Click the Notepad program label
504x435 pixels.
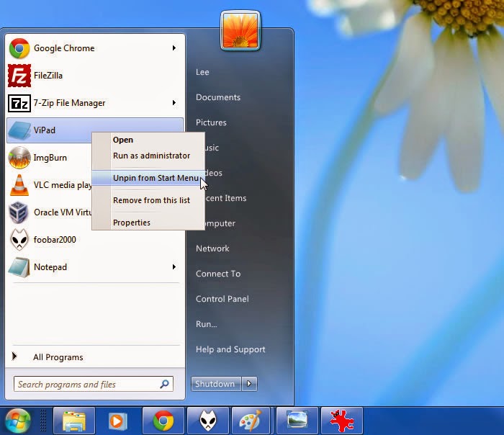pyautogui.click(x=50, y=267)
